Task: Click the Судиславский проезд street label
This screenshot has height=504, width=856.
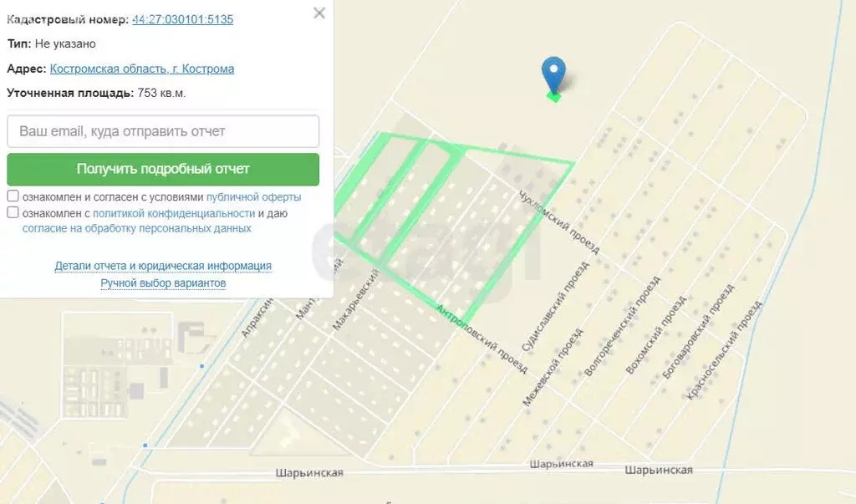Action: click(x=556, y=306)
